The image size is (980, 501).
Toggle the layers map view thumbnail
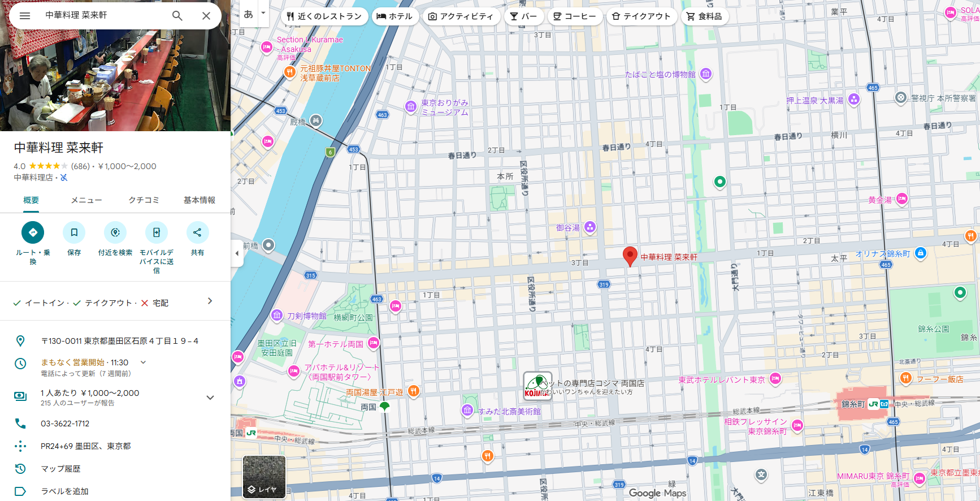[264, 477]
